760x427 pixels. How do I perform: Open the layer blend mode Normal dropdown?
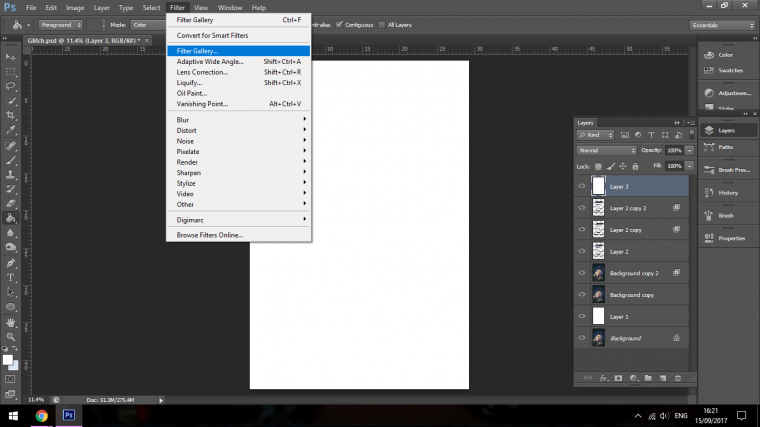(x=606, y=150)
